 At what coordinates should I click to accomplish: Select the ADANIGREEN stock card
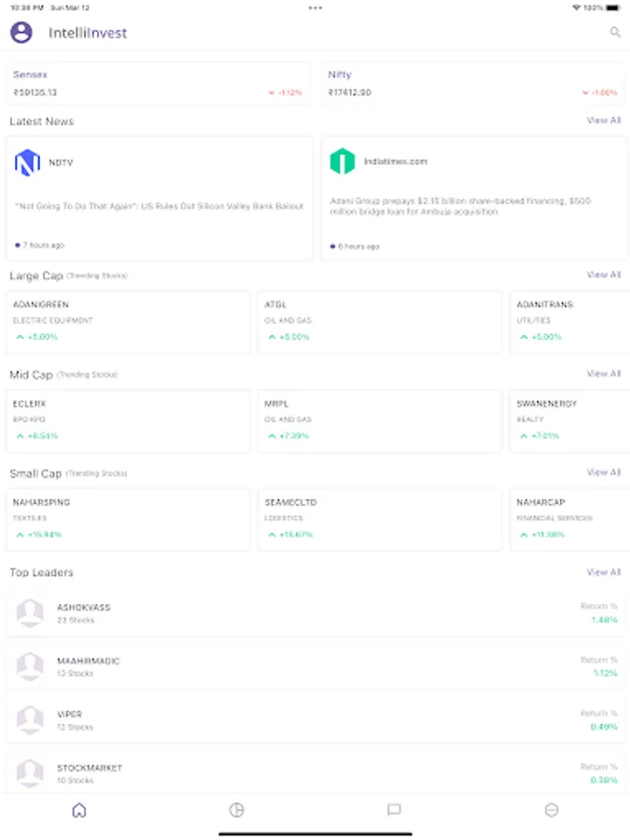(x=129, y=321)
